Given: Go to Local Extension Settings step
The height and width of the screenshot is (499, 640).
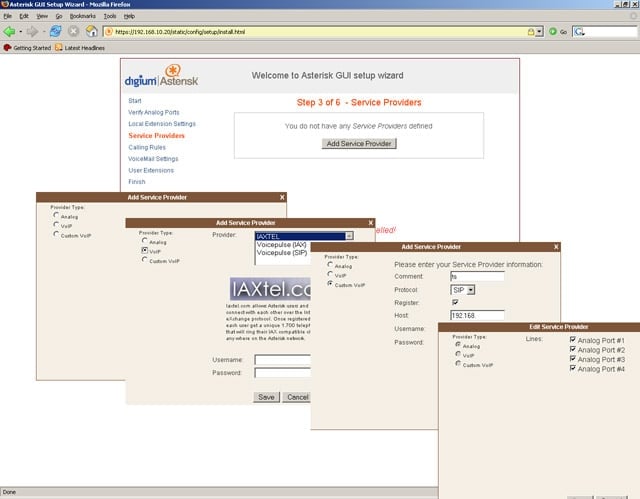Looking at the screenshot, I should coord(162,124).
